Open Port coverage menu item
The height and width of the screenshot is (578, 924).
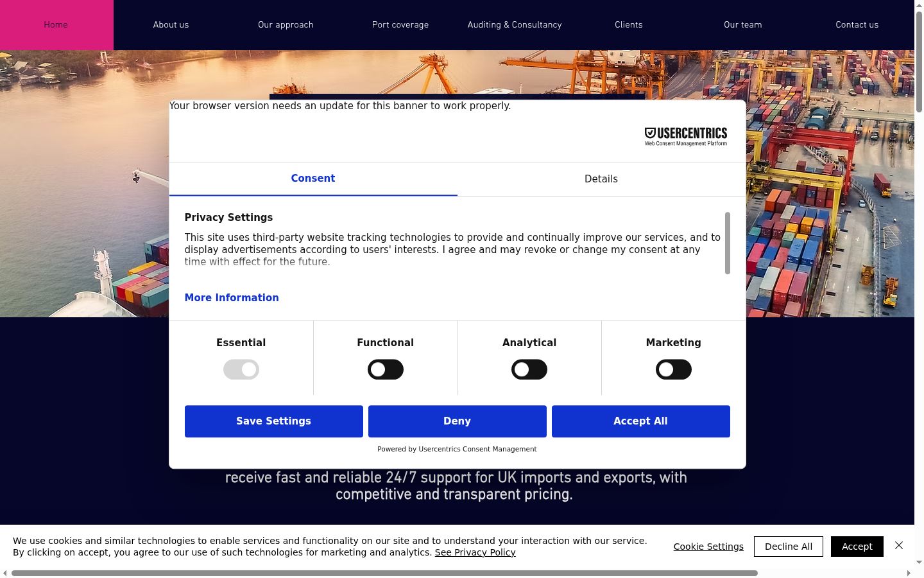(x=400, y=25)
